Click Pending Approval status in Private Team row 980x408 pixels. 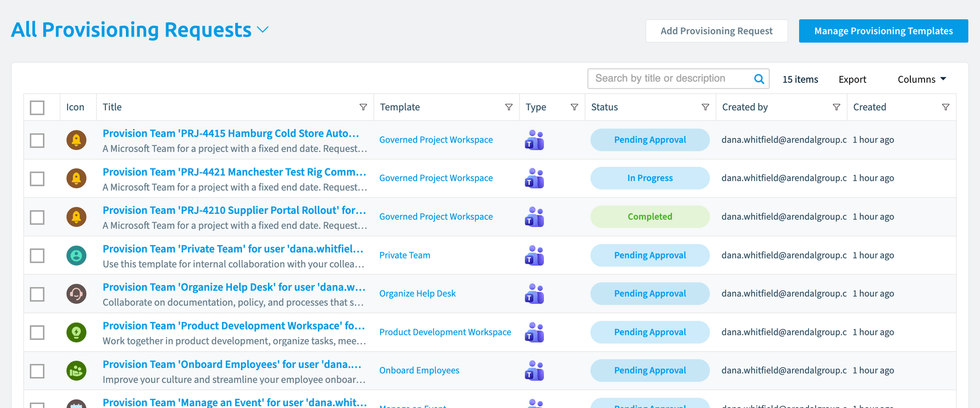pyautogui.click(x=650, y=255)
